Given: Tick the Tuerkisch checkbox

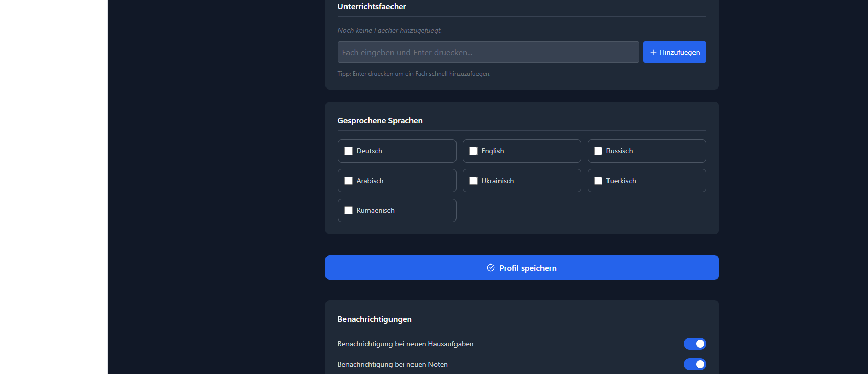Looking at the screenshot, I should point(598,181).
